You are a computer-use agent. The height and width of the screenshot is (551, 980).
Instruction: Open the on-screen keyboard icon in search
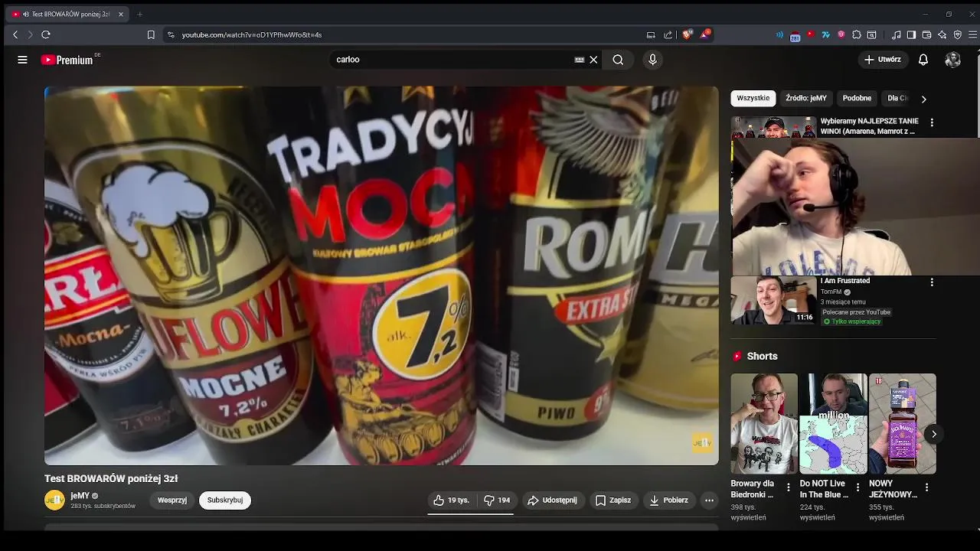pyautogui.click(x=580, y=60)
